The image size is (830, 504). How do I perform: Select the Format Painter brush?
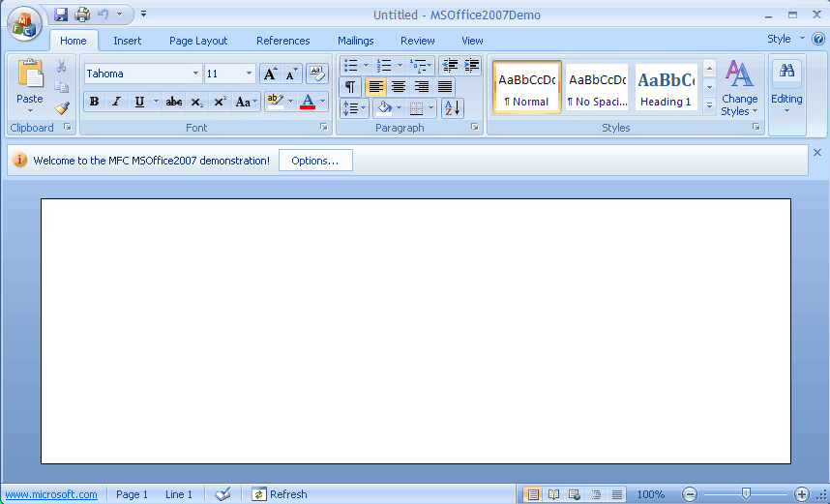(62, 108)
